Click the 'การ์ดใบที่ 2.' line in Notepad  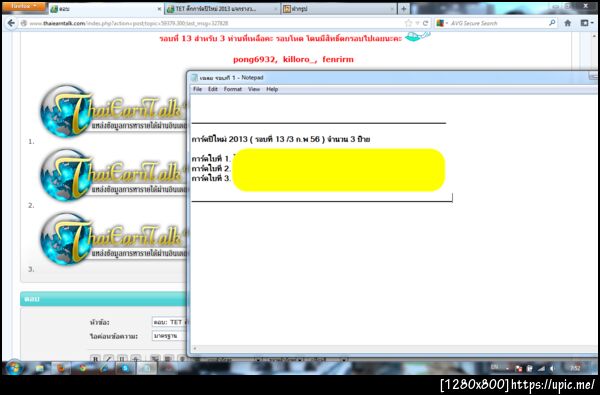click(x=212, y=168)
